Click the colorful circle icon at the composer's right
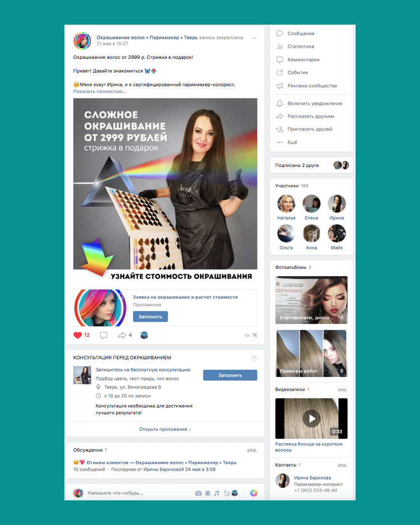This screenshot has width=420, height=525. (254, 493)
